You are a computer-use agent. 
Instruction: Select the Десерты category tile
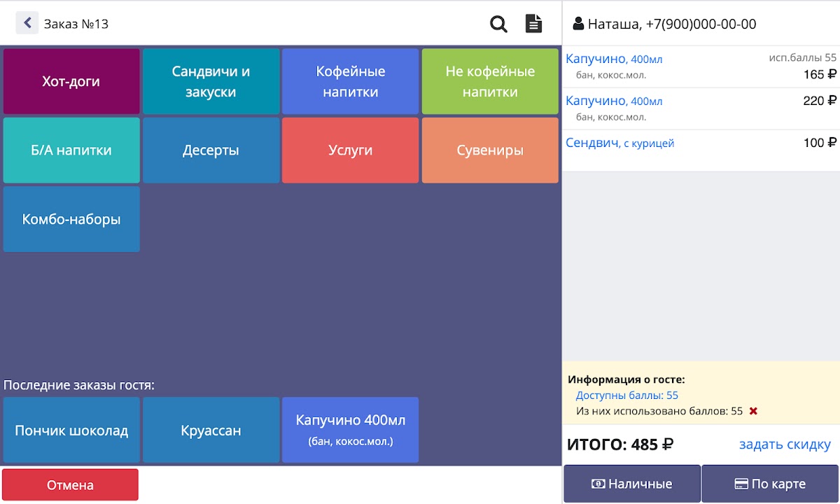[x=211, y=150]
